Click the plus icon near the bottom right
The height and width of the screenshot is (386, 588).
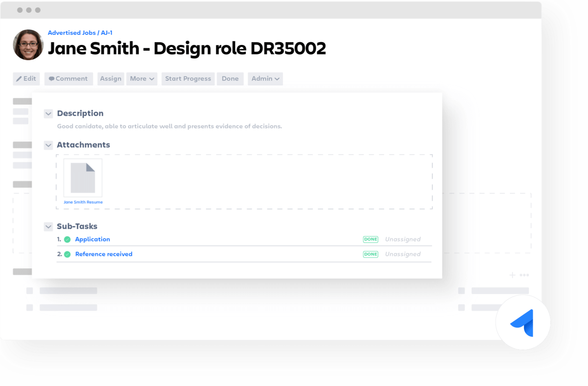pos(512,275)
